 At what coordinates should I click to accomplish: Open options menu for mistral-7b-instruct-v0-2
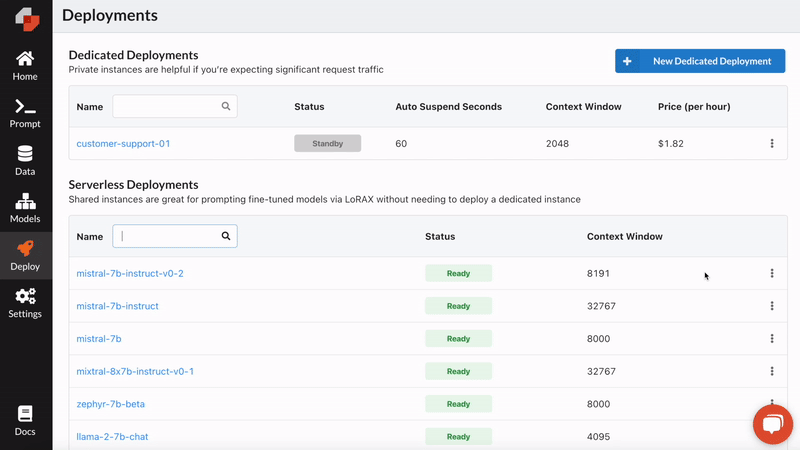772,273
